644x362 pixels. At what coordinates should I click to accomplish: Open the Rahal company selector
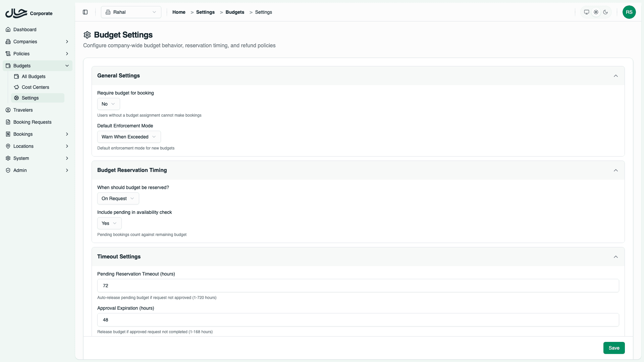tap(131, 12)
